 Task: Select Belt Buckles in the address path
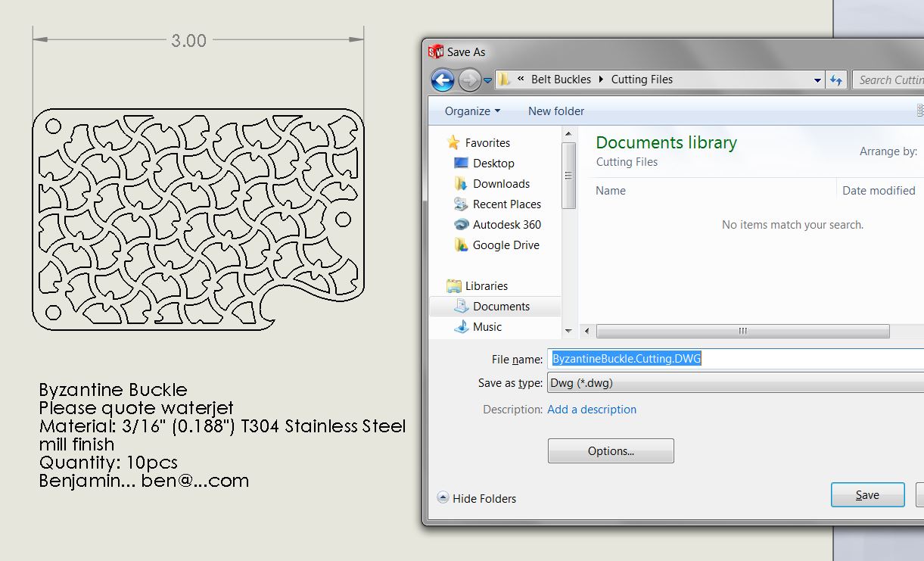[x=561, y=79]
